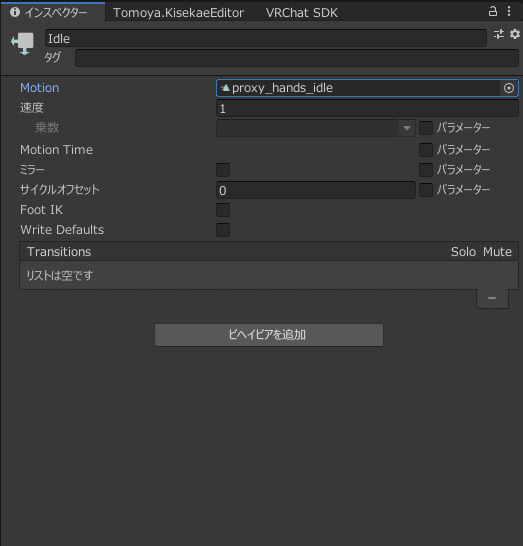Click the Motion property label
The width and height of the screenshot is (523, 546).
tap(40, 88)
